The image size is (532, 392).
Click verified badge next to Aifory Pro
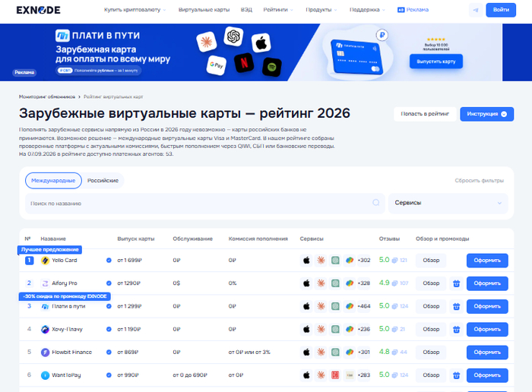109,283
